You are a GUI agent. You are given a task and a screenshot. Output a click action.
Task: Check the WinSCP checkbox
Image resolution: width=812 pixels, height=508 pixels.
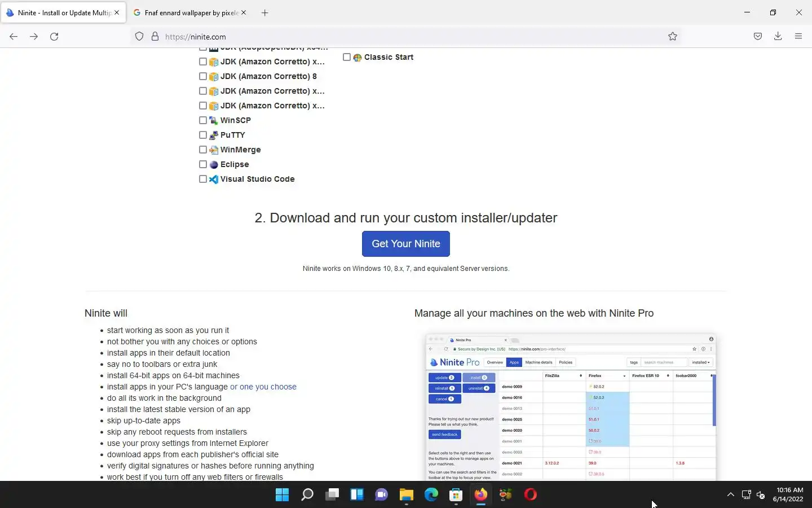point(203,120)
